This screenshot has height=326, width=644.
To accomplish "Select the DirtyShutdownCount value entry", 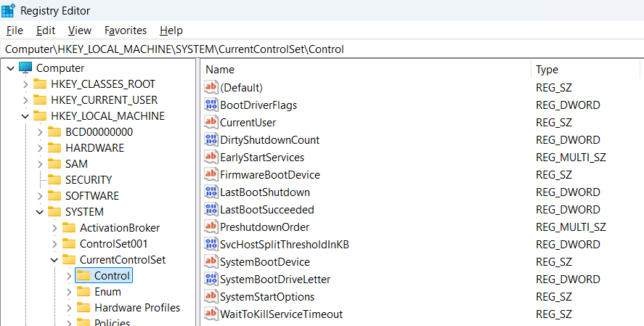I will pos(269,140).
